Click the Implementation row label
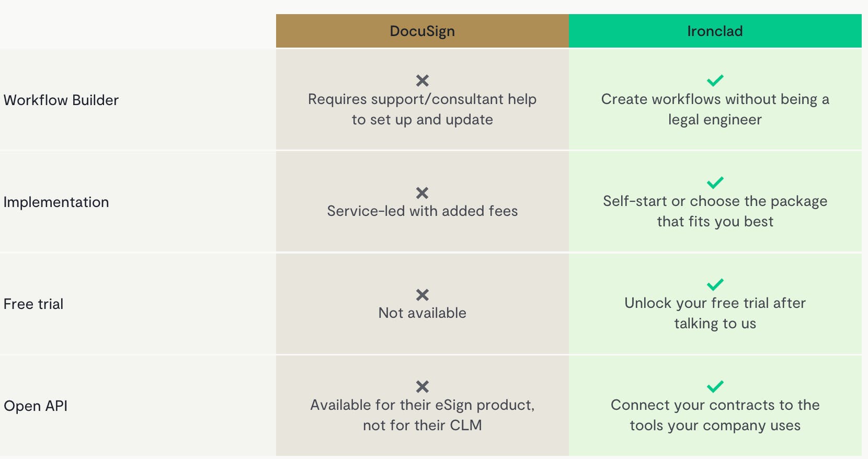This screenshot has width=868, height=459. click(56, 202)
